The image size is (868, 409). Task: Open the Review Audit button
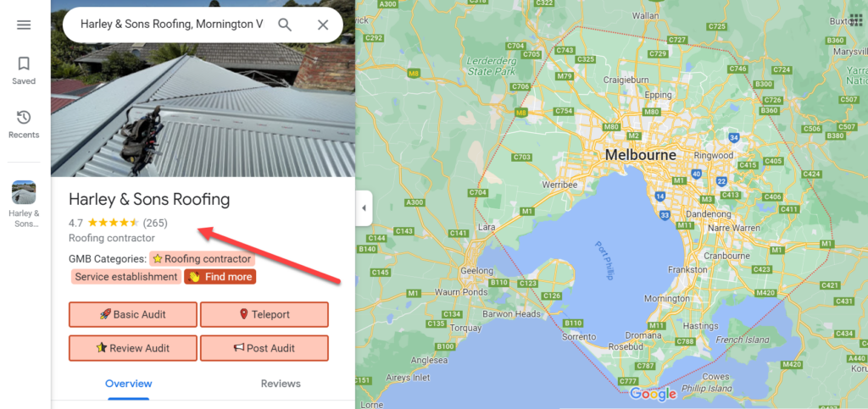coord(133,348)
